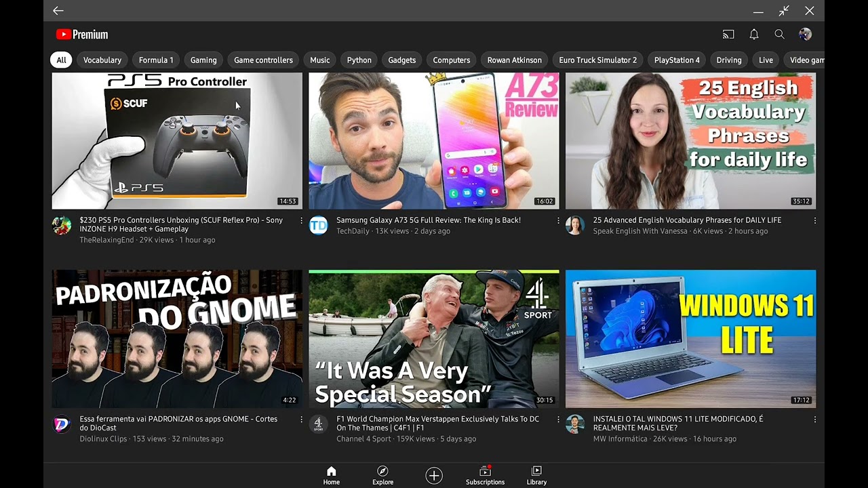The image size is (868, 488).
Task: Open Speak English With Vanessa avatar
Action: click(575, 226)
